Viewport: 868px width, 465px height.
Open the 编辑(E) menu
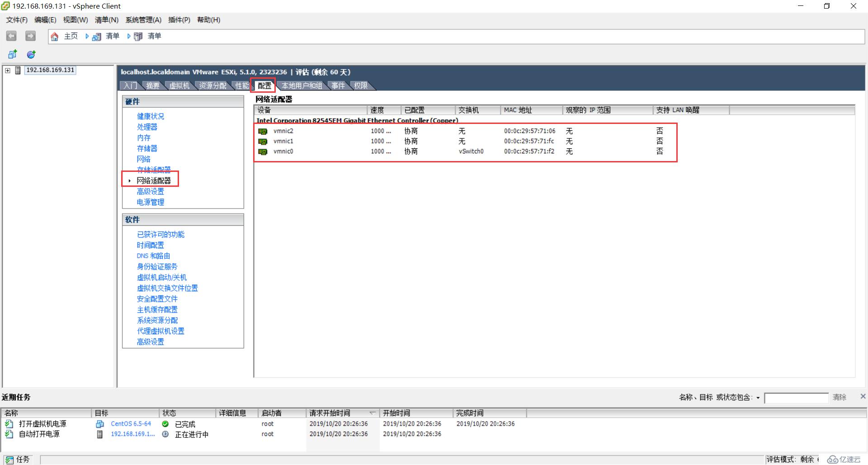click(45, 20)
